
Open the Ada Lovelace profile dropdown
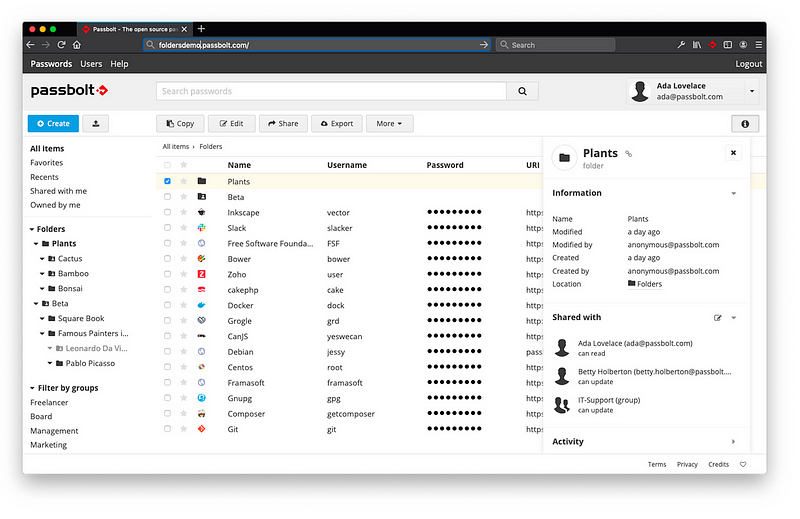(x=752, y=91)
